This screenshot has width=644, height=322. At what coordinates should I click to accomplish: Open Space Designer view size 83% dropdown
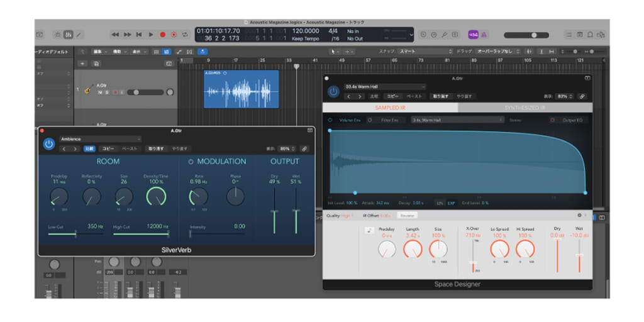click(x=565, y=96)
